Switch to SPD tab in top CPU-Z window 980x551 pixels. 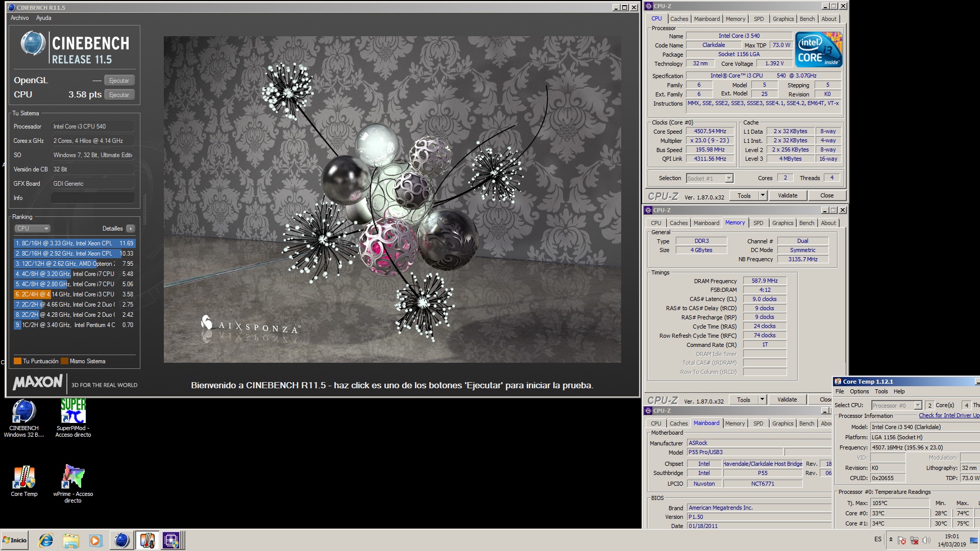[x=759, y=19]
